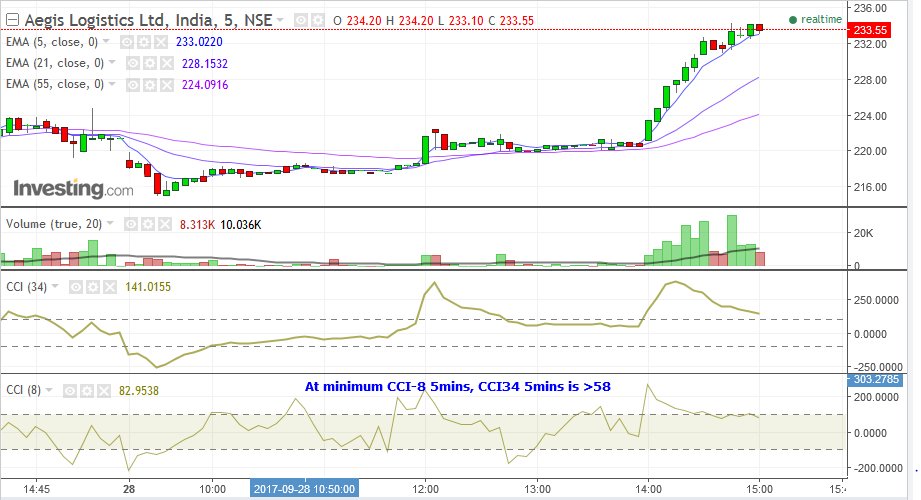Click the EMA (55, close, 0) legend label
The width and height of the screenshot is (921, 500).
tap(55, 84)
